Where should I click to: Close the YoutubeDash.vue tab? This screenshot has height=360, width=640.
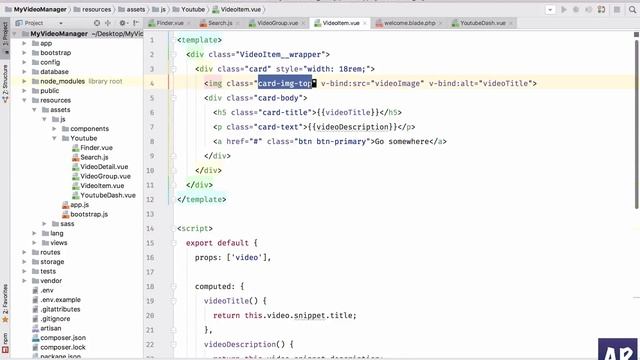[511, 23]
